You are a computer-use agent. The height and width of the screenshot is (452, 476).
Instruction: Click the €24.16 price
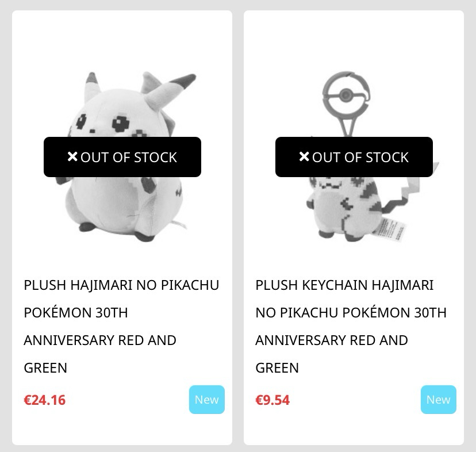click(x=45, y=400)
